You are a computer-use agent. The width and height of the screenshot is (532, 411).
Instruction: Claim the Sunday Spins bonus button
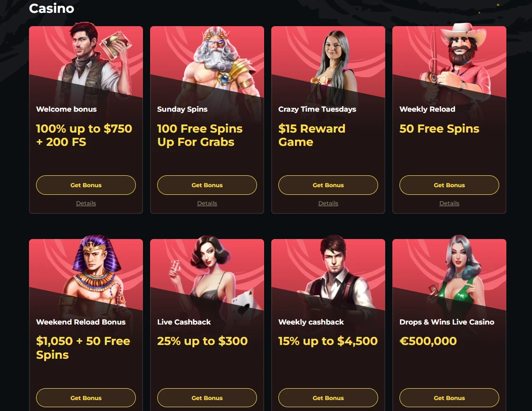(207, 185)
